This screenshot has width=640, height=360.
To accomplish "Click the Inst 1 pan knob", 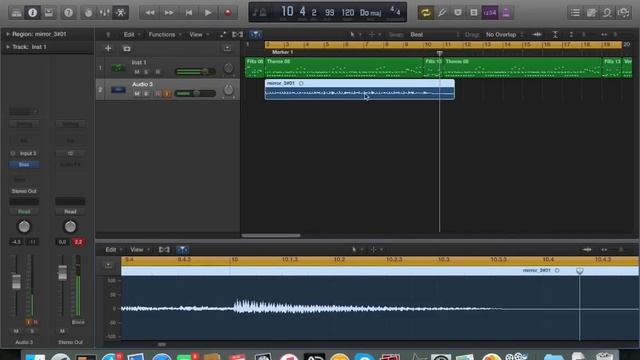I will pyautogui.click(x=229, y=68).
